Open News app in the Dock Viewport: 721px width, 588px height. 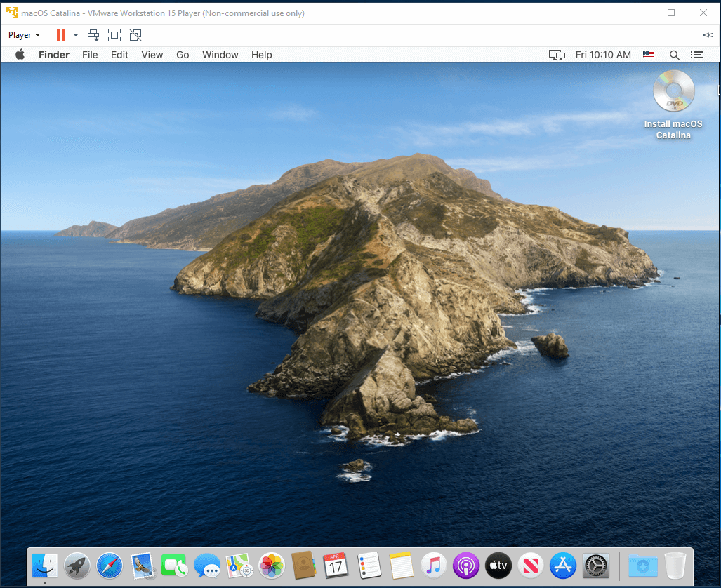click(x=531, y=566)
